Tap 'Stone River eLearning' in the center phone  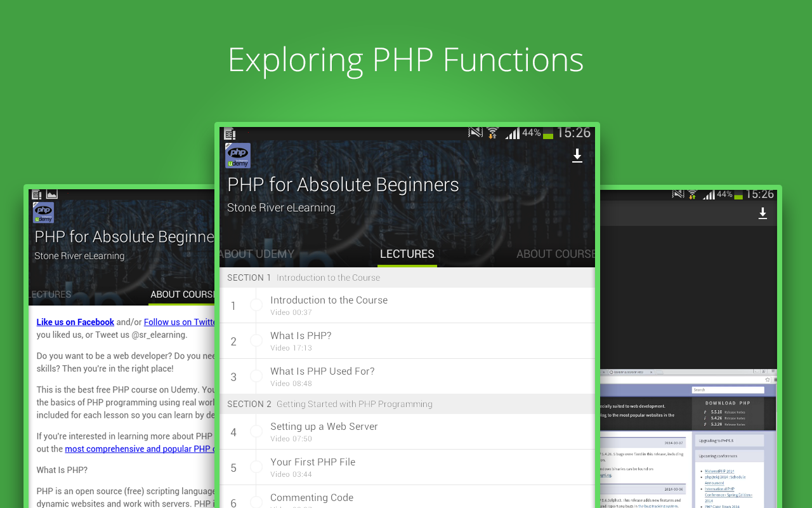[281, 208]
